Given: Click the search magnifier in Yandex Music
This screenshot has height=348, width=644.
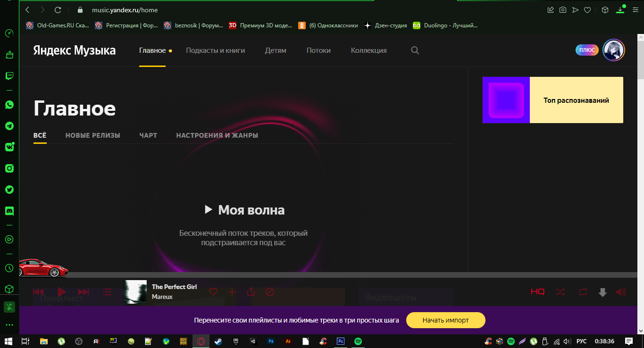Looking at the screenshot, I should [415, 50].
